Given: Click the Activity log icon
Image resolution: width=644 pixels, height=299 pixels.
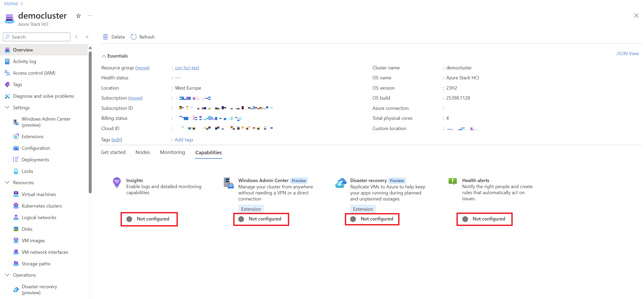Looking at the screenshot, I should click(x=7, y=61).
